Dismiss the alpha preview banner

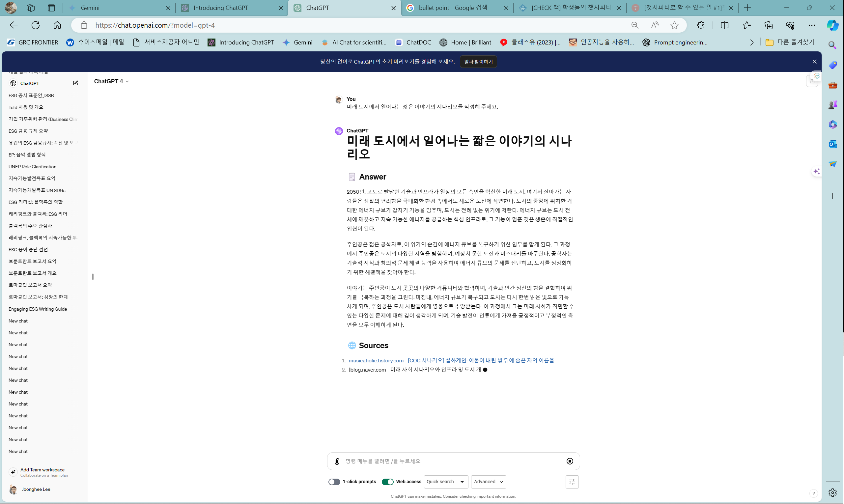point(814,62)
